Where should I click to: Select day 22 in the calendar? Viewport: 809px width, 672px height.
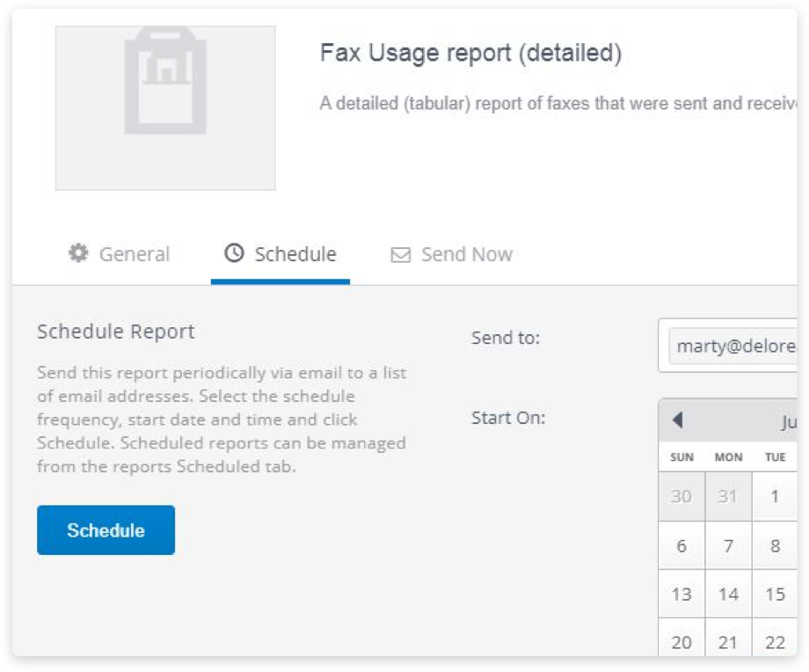(775, 639)
